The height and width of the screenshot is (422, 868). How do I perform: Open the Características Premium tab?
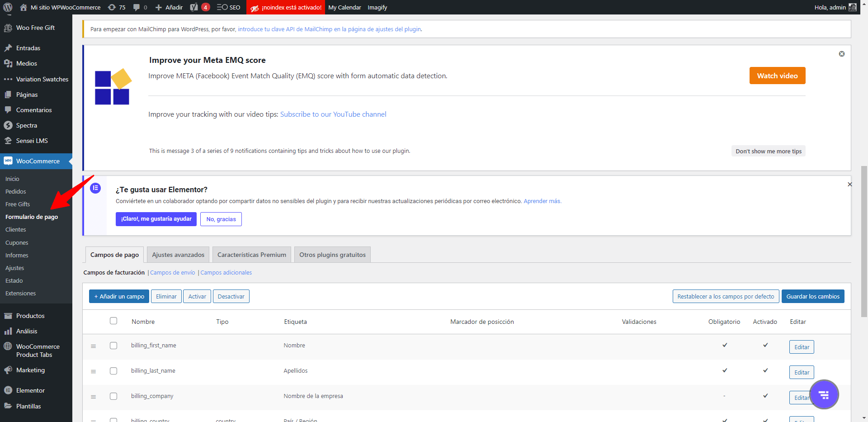pyautogui.click(x=252, y=255)
